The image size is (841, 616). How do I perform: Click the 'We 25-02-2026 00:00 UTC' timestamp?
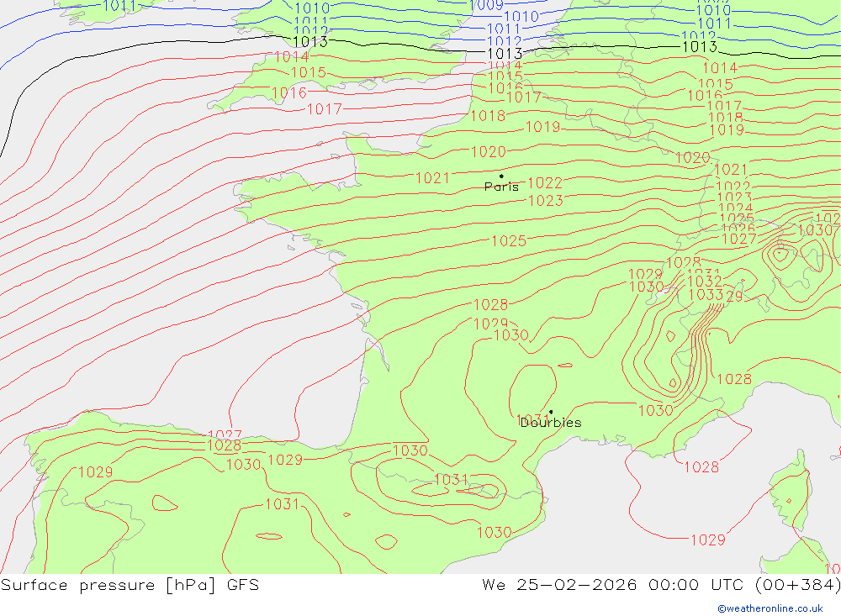click(615, 585)
